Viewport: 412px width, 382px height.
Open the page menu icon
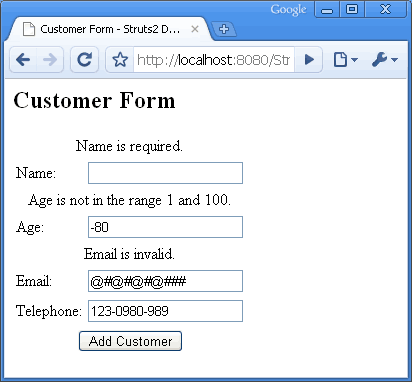[345, 60]
